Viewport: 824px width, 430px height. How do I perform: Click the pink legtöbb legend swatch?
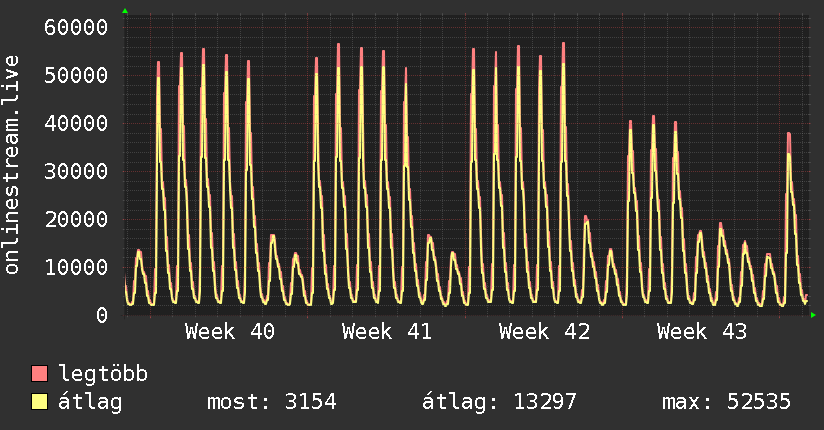(39, 374)
